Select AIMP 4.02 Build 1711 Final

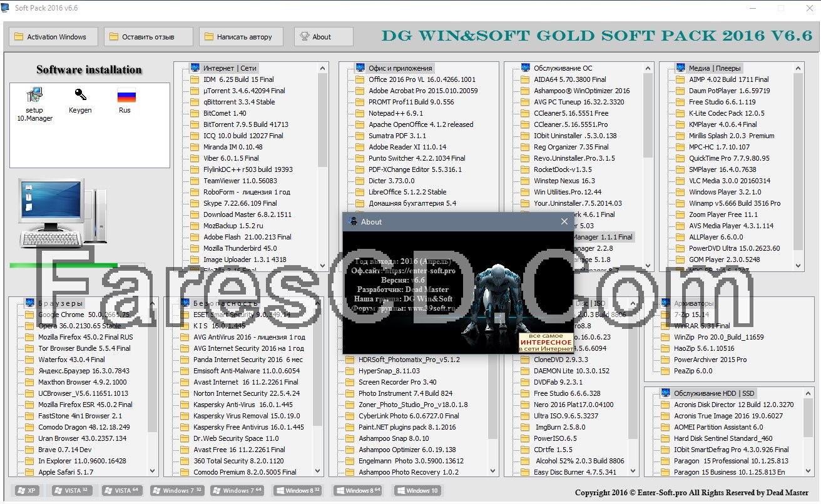point(729,79)
